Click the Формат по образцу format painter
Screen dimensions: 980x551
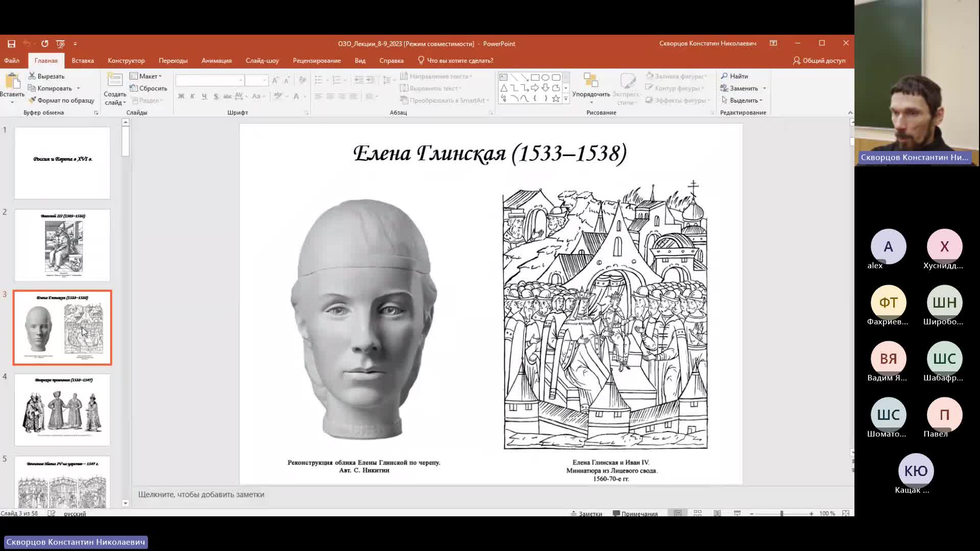[x=61, y=101]
